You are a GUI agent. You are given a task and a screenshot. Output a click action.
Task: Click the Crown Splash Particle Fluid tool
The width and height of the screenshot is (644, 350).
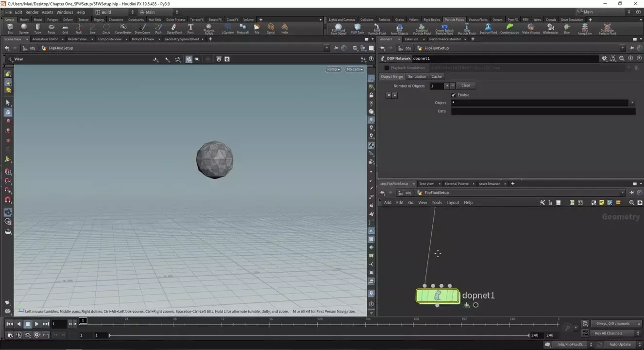tap(444, 29)
